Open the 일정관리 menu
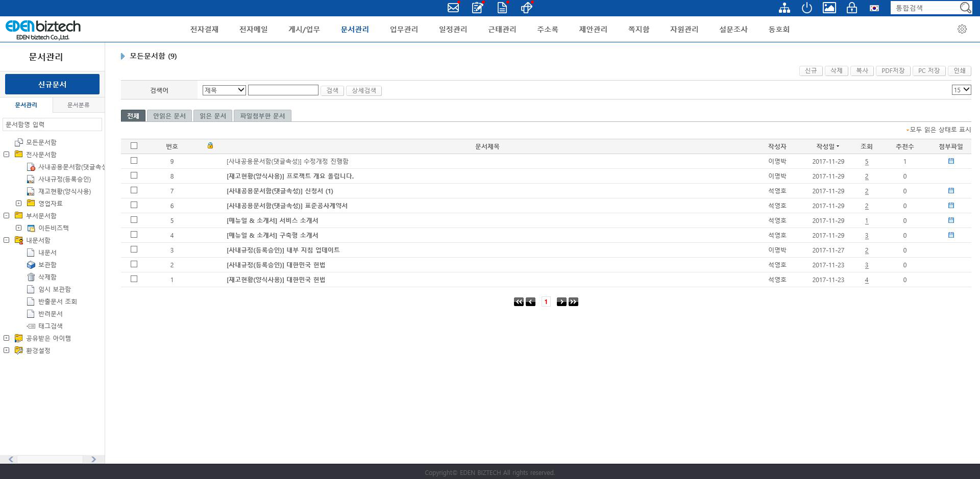The image size is (980, 479). point(453,30)
